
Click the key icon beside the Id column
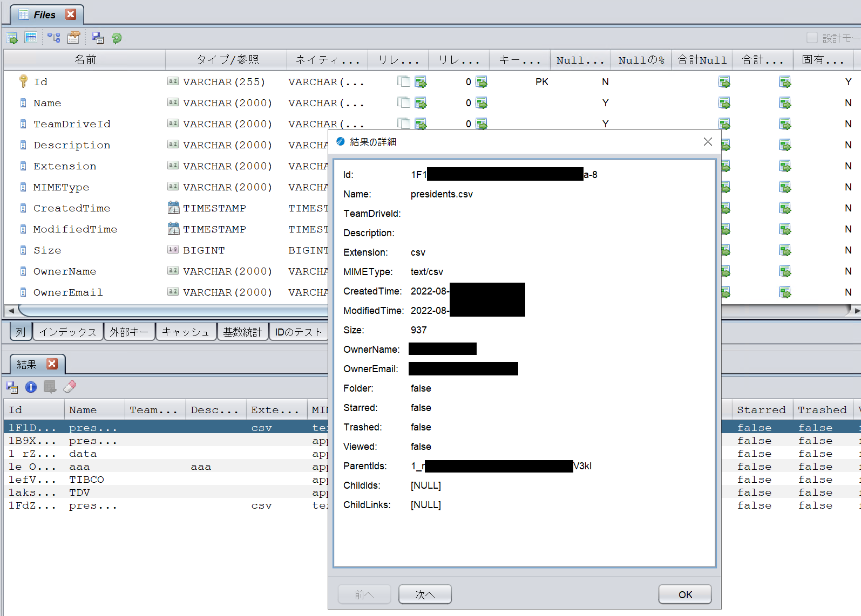23,81
